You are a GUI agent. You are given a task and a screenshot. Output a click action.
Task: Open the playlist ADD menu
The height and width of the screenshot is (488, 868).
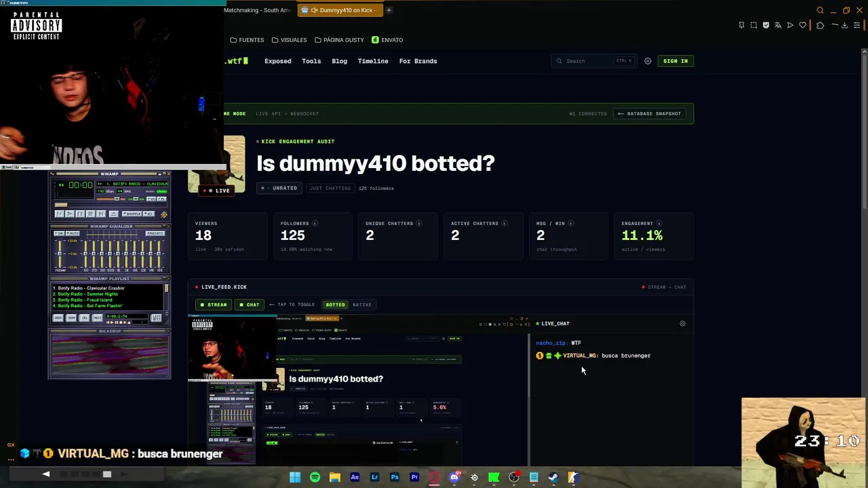pyautogui.click(x=58, y=317)
